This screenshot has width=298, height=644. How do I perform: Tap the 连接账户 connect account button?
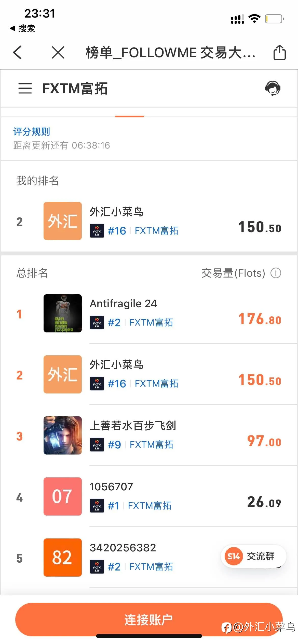coord(149,620)
